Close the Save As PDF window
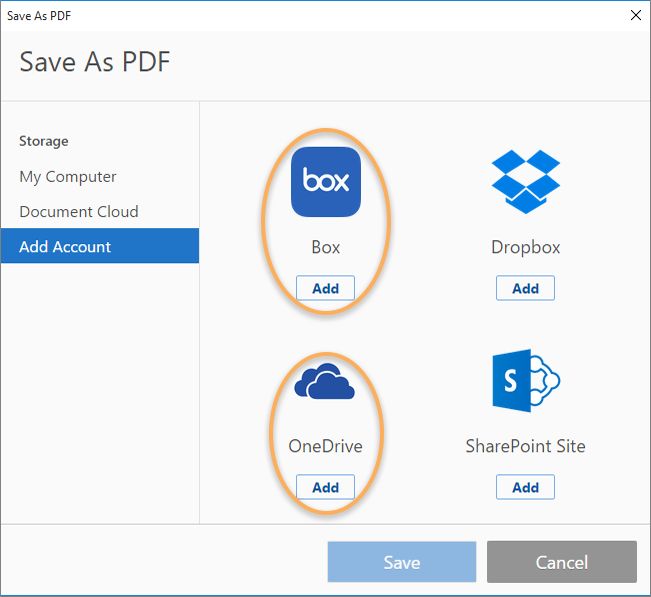Screen dimensions: 651x597 [636, 15]
